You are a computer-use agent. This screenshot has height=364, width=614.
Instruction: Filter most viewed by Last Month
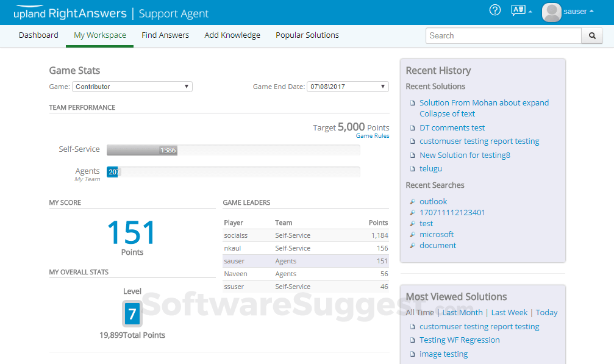point(462,313)
